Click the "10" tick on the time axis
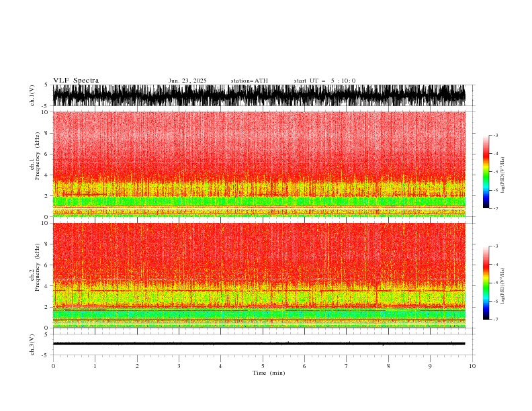Viewport: 532px width, 411px height. pyautogui.click(x=472, y=366)
